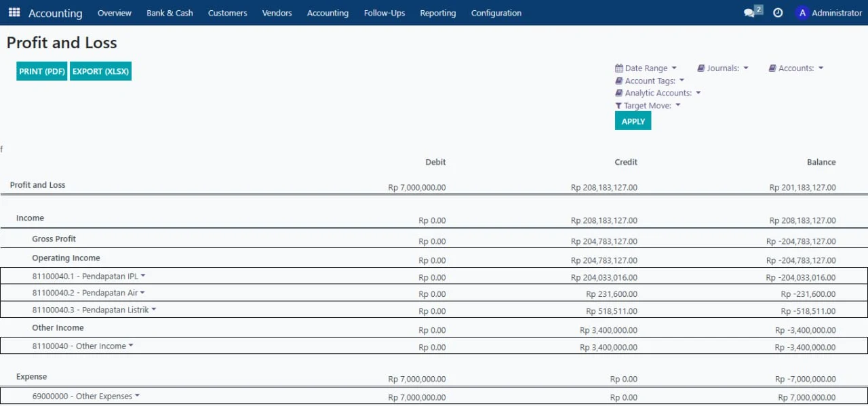The height and width of the screenshot is (406, 868).
Task: Click the Rp -7,000,000.00 Expense balance
Action: tap(806, 380)
